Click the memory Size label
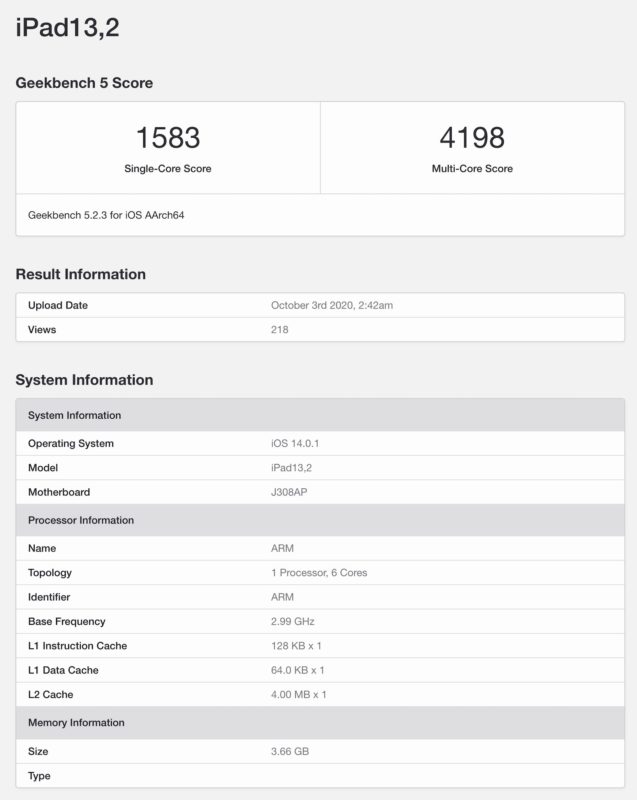 tap(38, 752)
